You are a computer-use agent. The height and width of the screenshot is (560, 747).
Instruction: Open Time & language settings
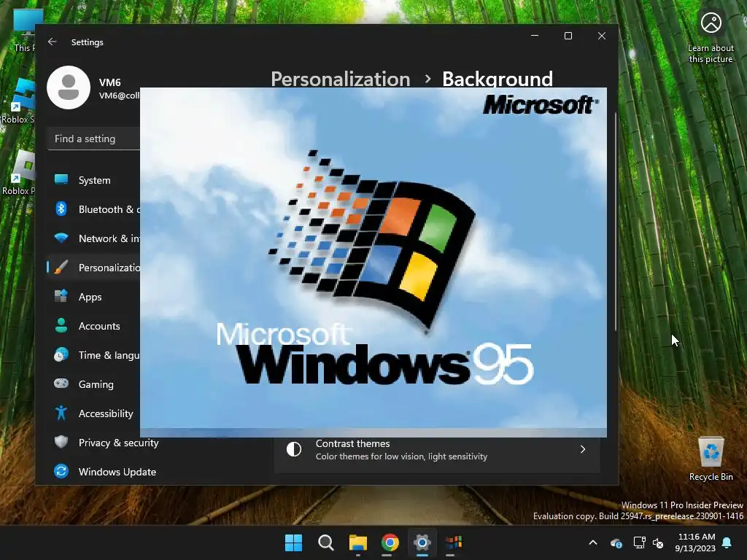[x=94, y=355]
